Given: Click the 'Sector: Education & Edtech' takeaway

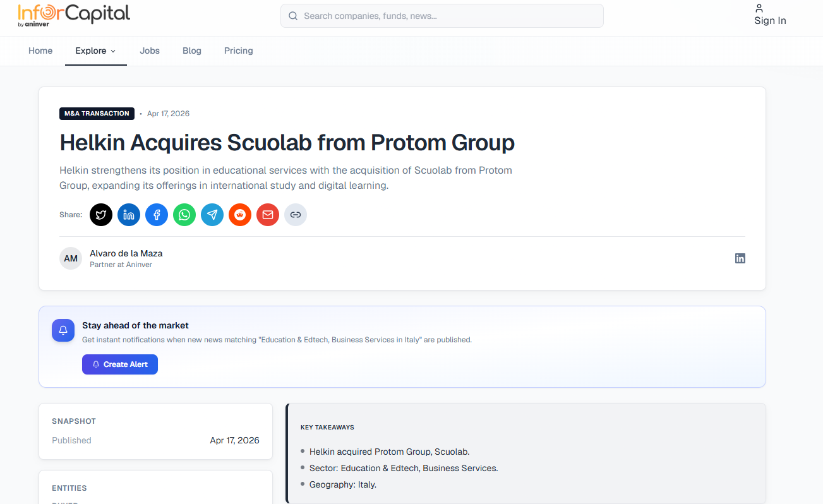Looking at the screenshot, I should coord(404,468).
